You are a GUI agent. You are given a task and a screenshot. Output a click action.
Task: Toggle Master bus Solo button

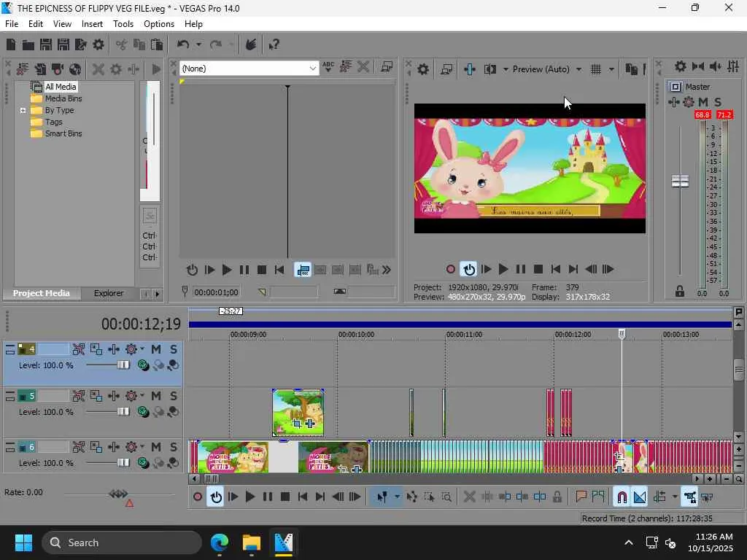coord(718,102)
